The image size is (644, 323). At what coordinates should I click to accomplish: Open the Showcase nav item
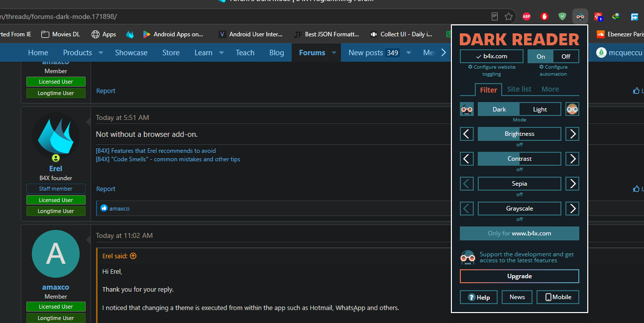[x=131, y=53]
